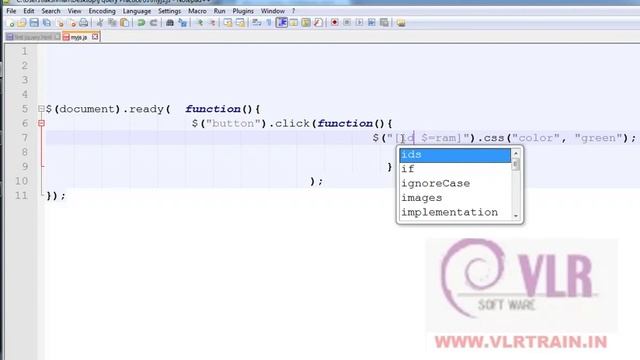Run macro multiple times icon

371,23
